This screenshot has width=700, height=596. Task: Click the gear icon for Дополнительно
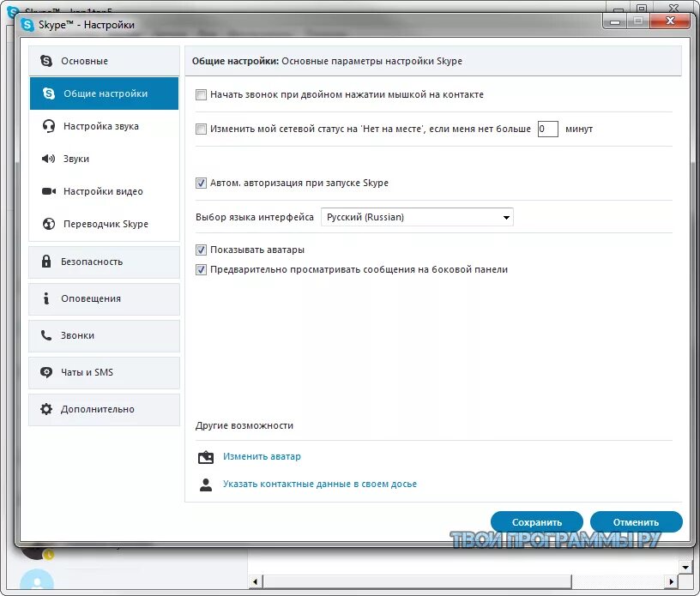coord(46,409)
